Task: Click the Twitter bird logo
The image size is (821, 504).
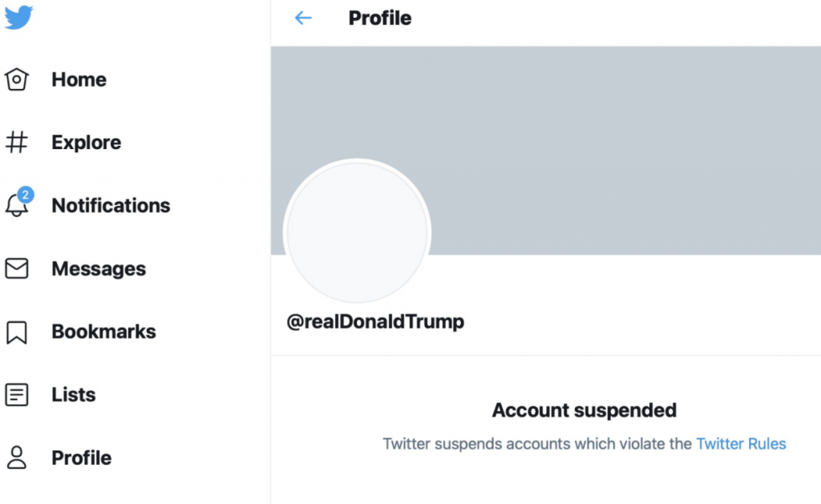Action: click(x=18, y=17)
